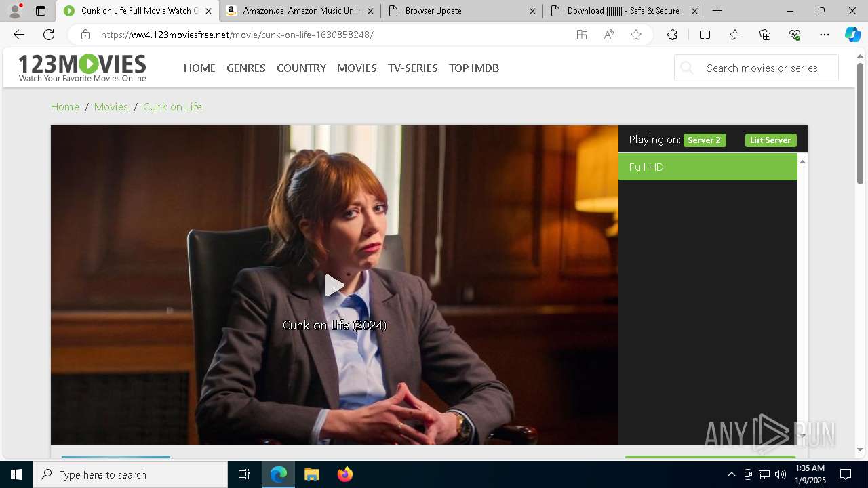Screen dimensions: 868x488
Task: Choose the Full HD source
Action: point(708,167)
